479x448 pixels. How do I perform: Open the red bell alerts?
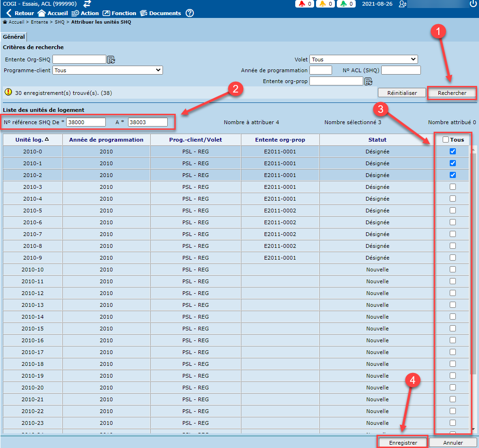tap(305, 4)
